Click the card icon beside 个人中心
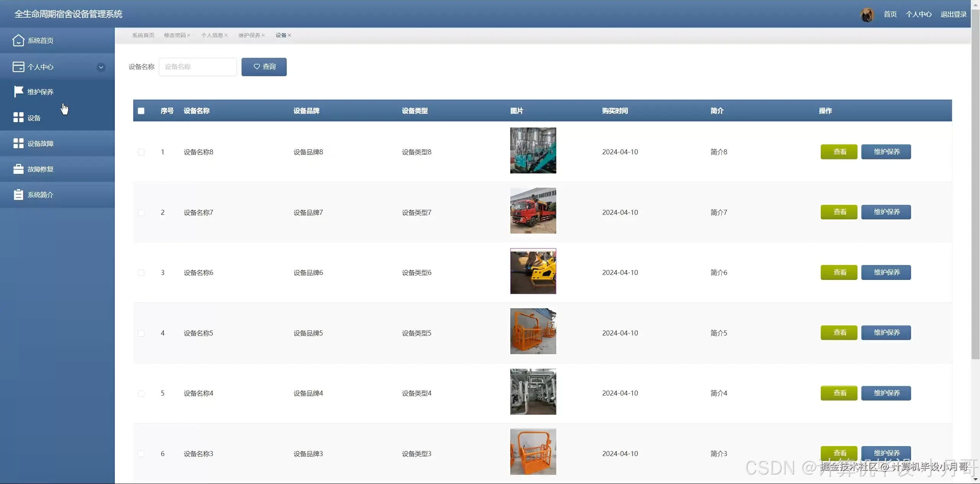980x484 pixels. [18, 67]
